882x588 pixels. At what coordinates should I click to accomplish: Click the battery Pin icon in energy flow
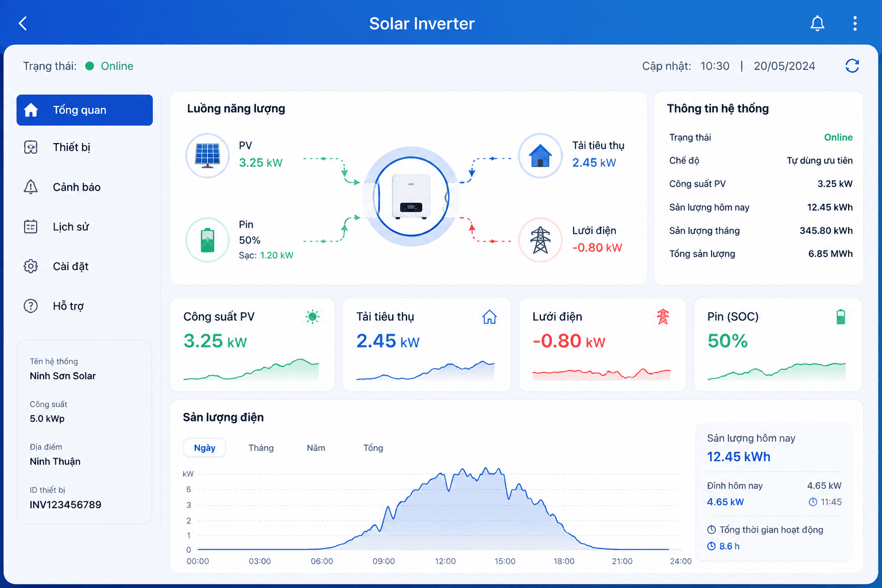tap(207, 240)
